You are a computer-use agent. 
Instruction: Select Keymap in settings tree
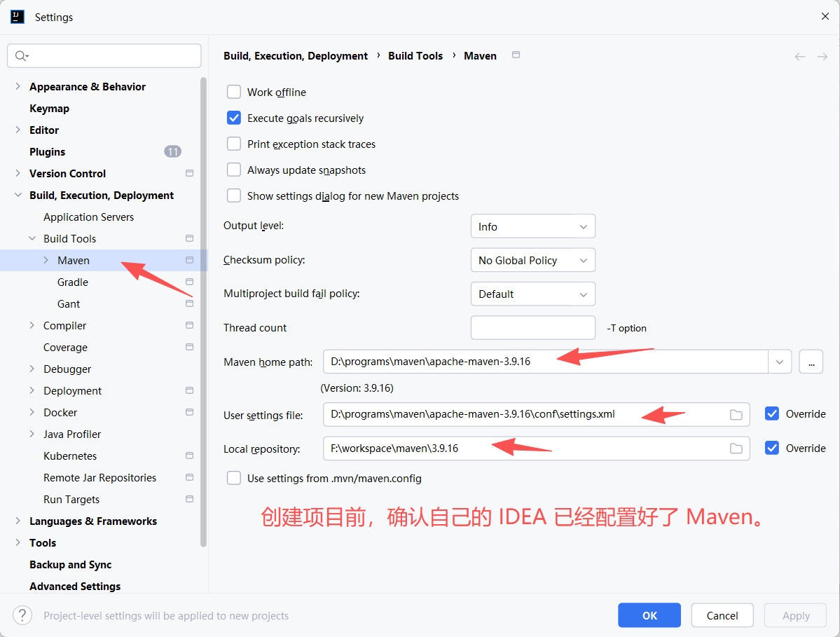click(x=49, y=108)
